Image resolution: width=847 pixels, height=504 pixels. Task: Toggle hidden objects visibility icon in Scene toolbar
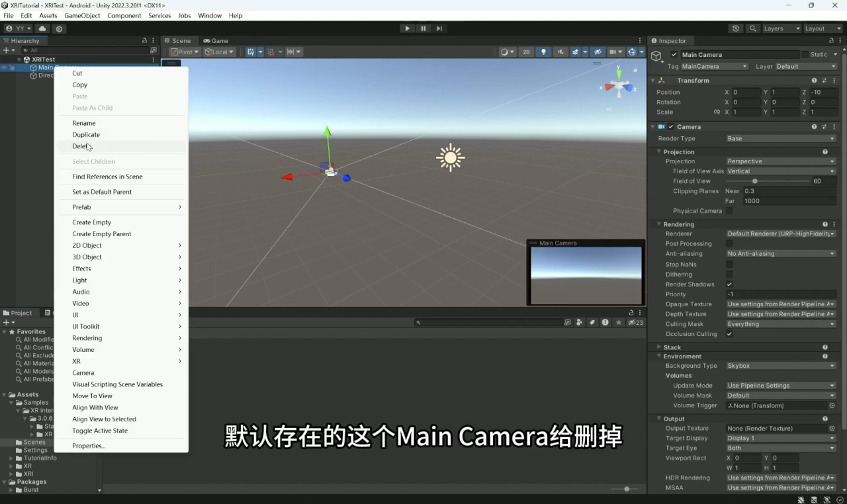pyautogui.click(x=598, y=52)
